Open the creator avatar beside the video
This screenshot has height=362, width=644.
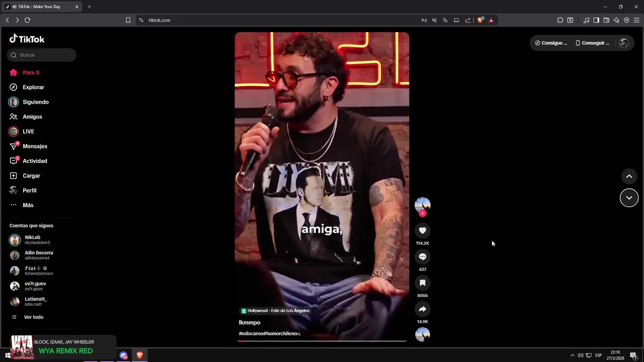(423, 205)
